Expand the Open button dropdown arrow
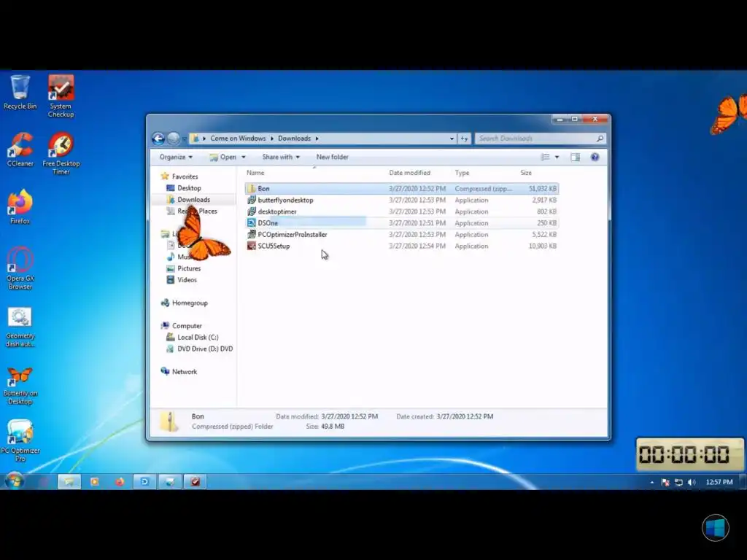 pos(244,157)
